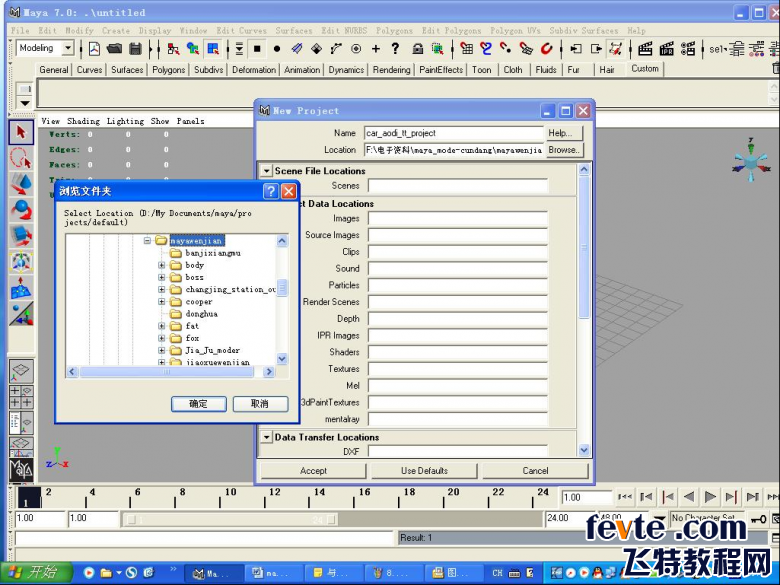Screen dimensions: 780x585
Task: Open the Modeling menu set dropdown
Action: click(x=68, y=48)
